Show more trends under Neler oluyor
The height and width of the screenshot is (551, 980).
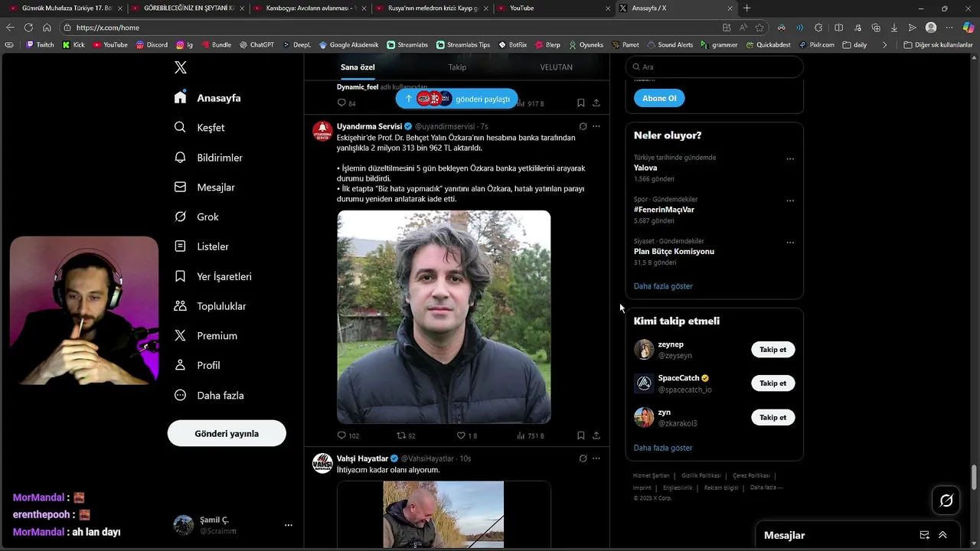663,286
